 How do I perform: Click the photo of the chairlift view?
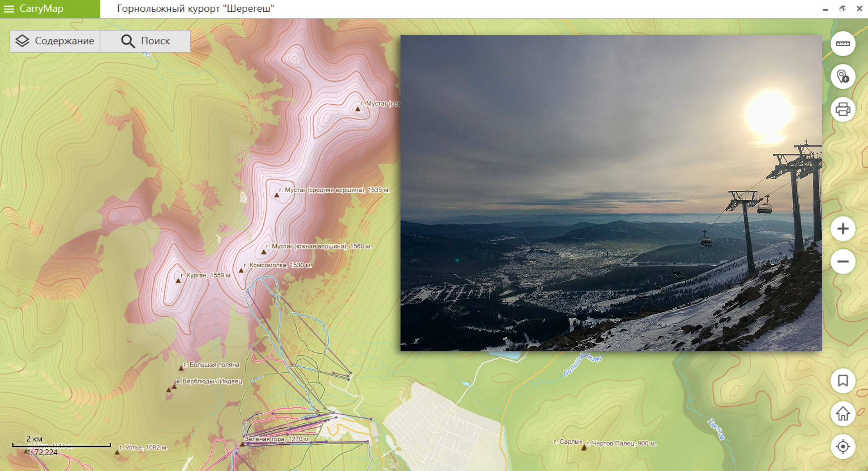click(x=611, y=193)
